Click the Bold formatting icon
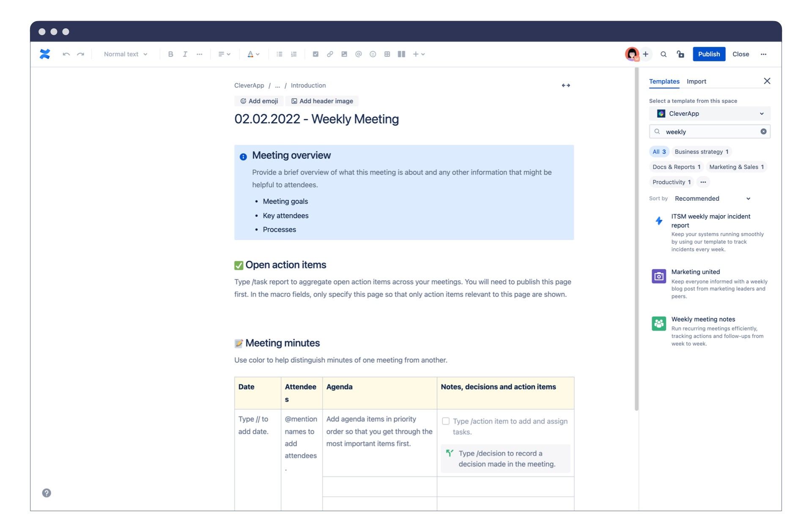 170,54
